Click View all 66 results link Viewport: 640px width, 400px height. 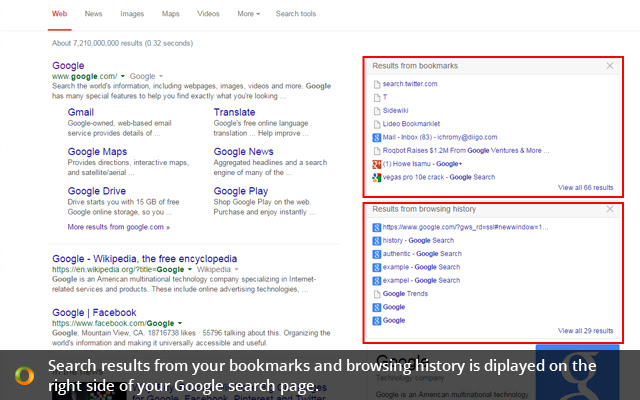(585, 187)
